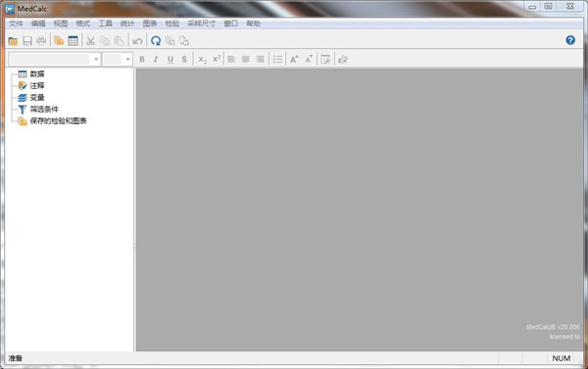
Task: Click the vertical panel splitter handle
Action: 135,248
